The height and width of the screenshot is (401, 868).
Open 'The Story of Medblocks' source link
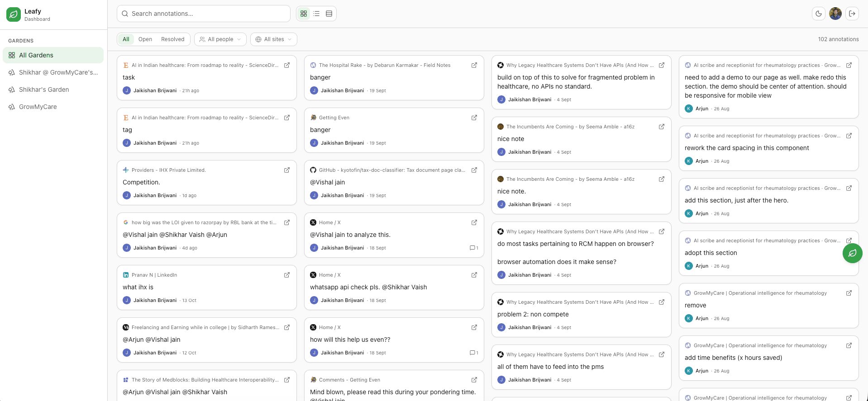(205, 380)
